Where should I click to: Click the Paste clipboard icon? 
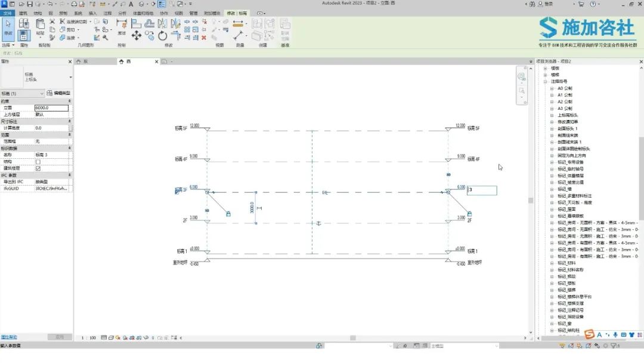pyautogui.click(x=40, y=24)
